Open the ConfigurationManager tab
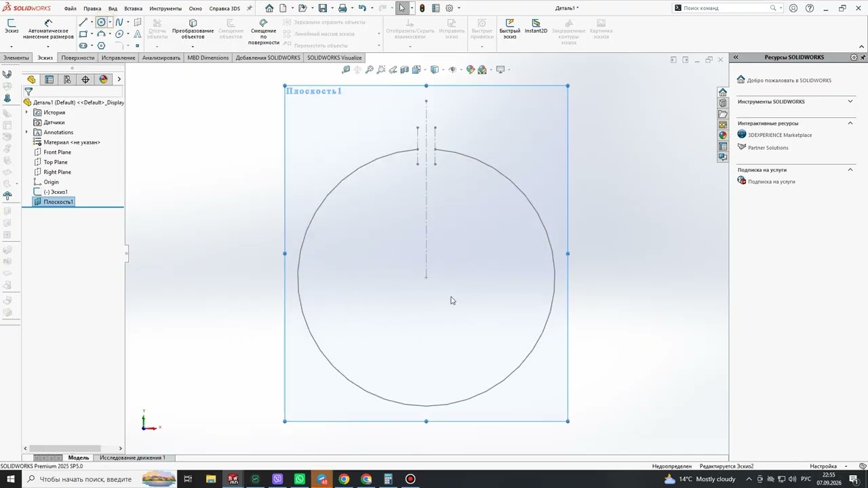868x488 pixels. point(67,79)
